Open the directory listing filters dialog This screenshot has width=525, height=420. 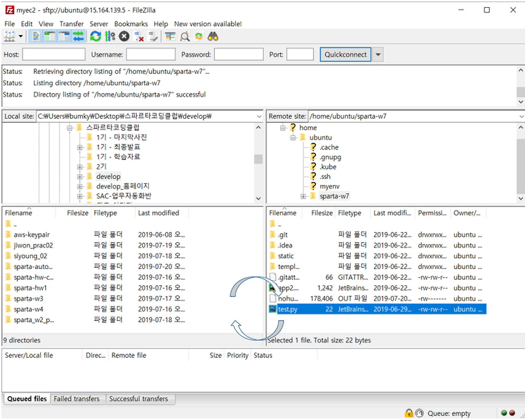pos(170,36)
